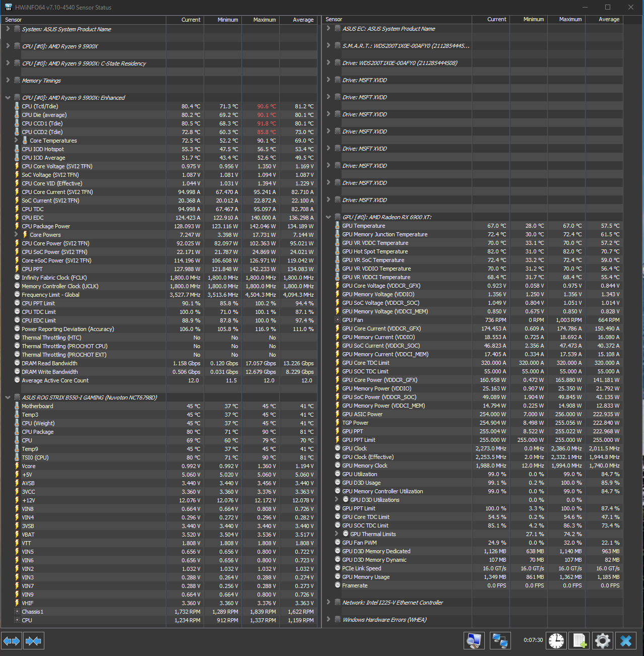This screenshot has height=656, width=644.
Task: Expand the Memory Timings group
Action: 8,80
